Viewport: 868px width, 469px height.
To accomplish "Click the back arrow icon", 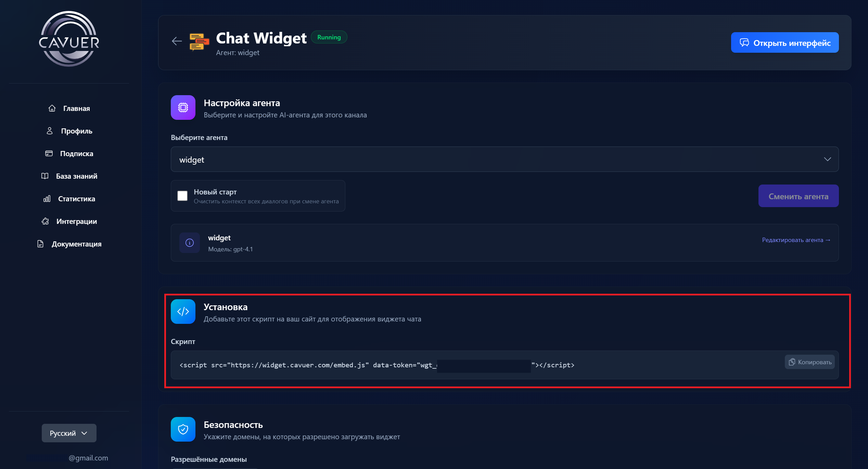I will pos(177,41).
